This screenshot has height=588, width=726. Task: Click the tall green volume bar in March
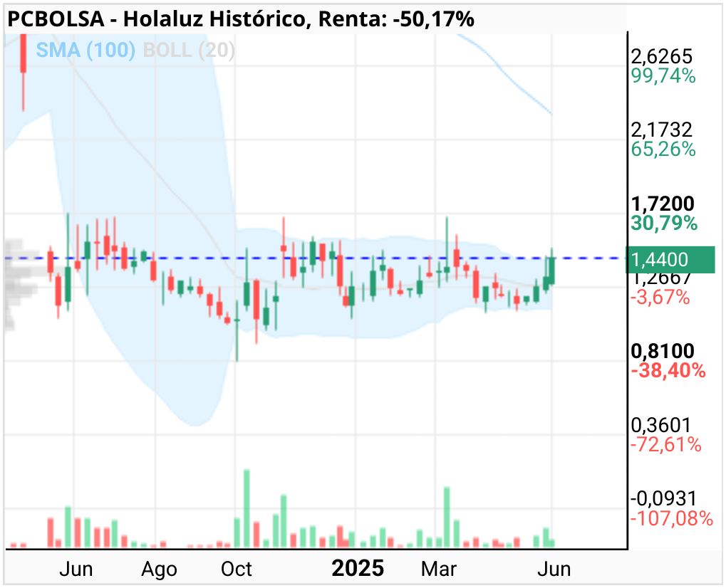447,518
